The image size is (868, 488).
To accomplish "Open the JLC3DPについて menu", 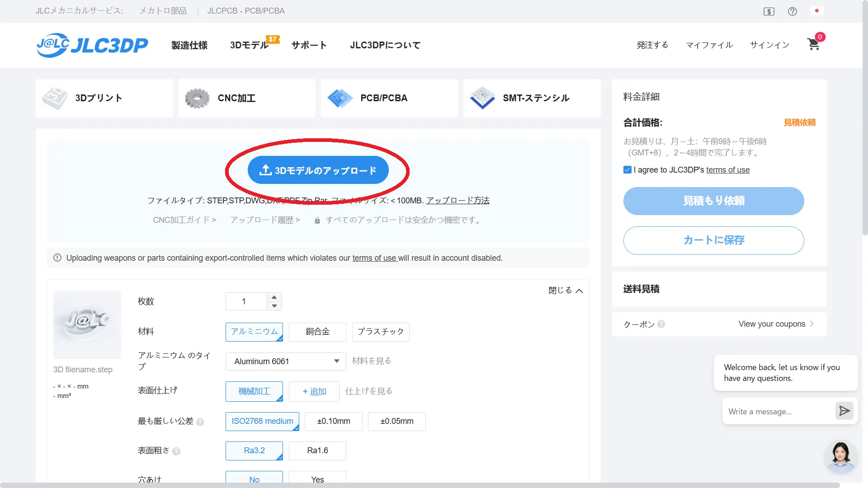I will [385, 45].
